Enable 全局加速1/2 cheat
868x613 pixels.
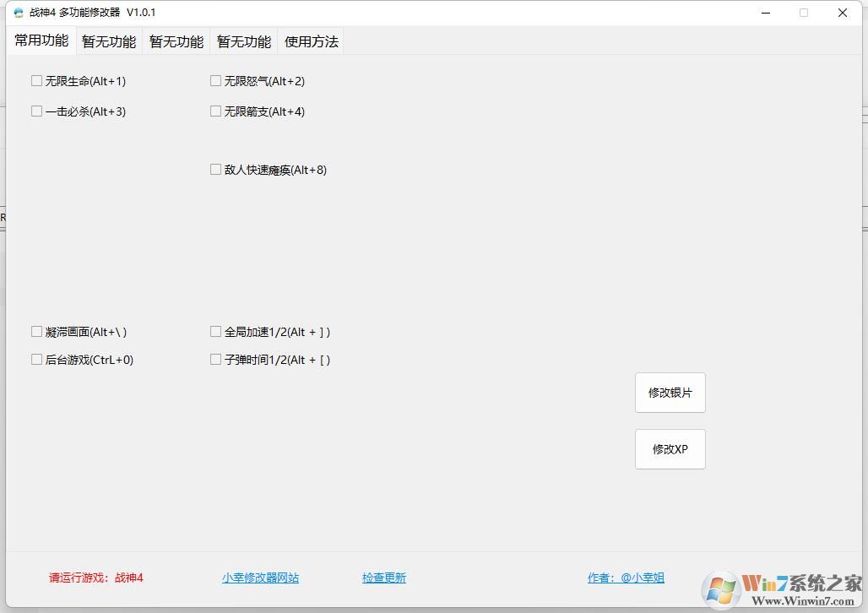tap(215, 331)
